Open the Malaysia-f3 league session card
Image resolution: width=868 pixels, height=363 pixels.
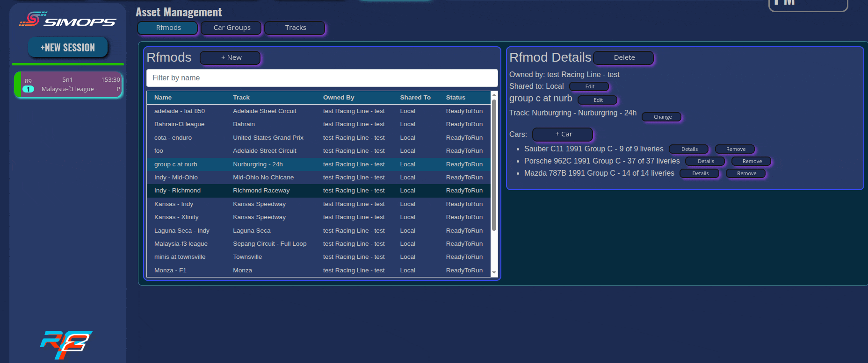click(68, 85)
